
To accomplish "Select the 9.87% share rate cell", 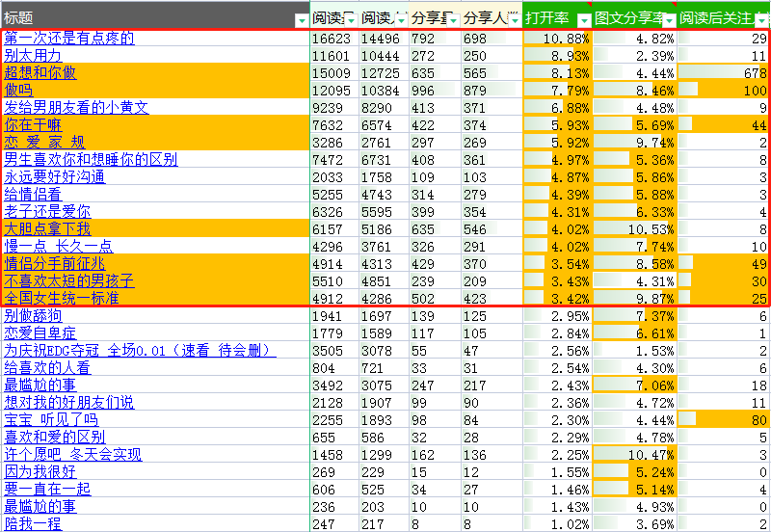I will click(634, 299).
